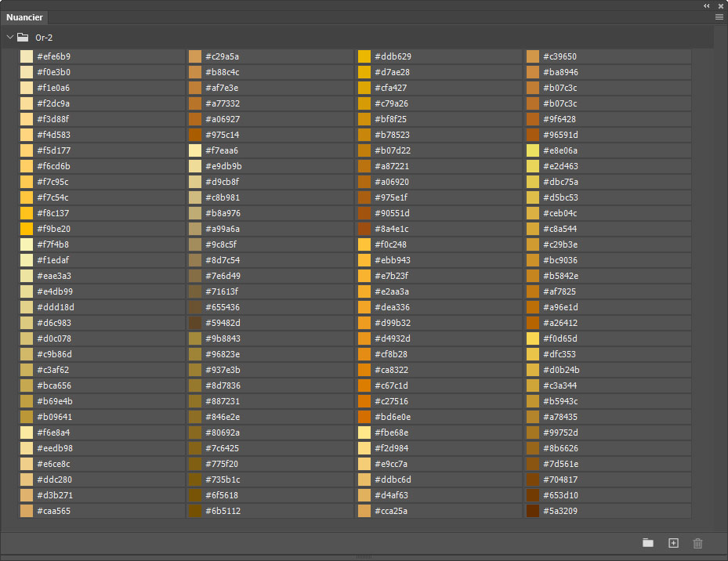Click the #ca8322 label text
Viewport: 728px width, 561px height.
click(391, 370)
